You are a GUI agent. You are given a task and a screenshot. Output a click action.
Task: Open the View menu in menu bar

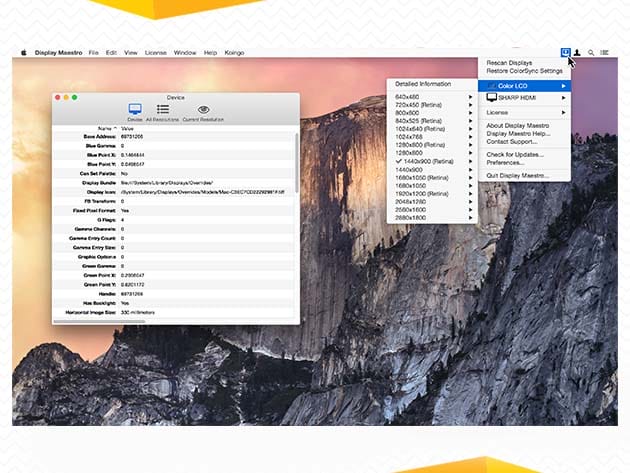click(131, 52)
